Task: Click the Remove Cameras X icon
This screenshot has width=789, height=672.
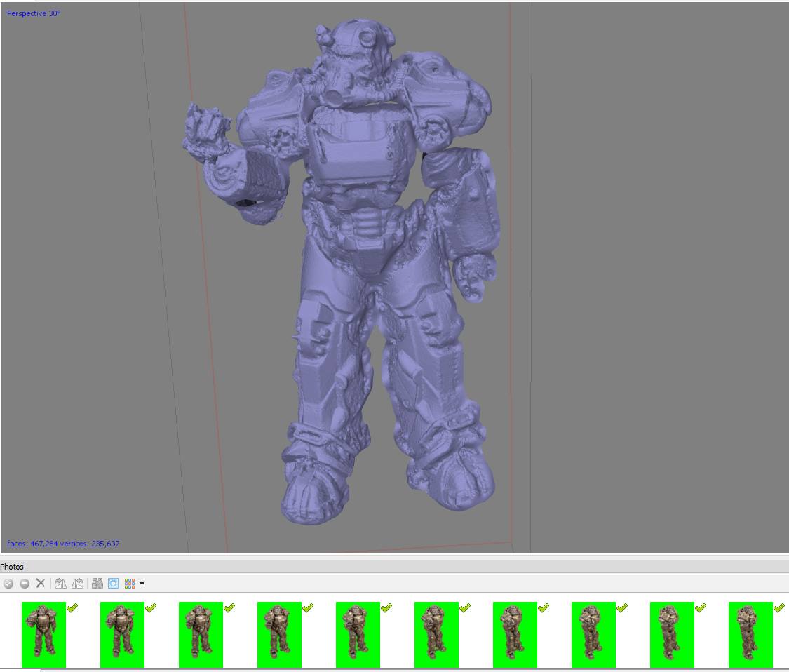Action: (x=41, y=583)
